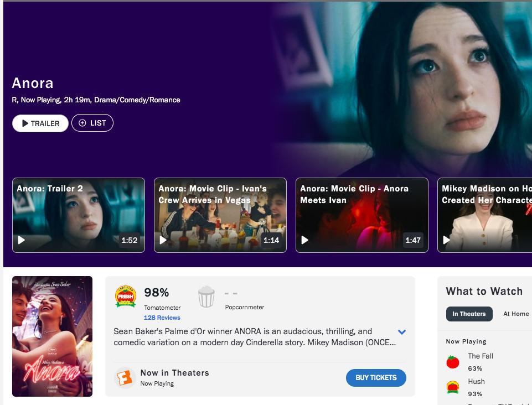Open The Fall in What to Watch

point(481,356)
